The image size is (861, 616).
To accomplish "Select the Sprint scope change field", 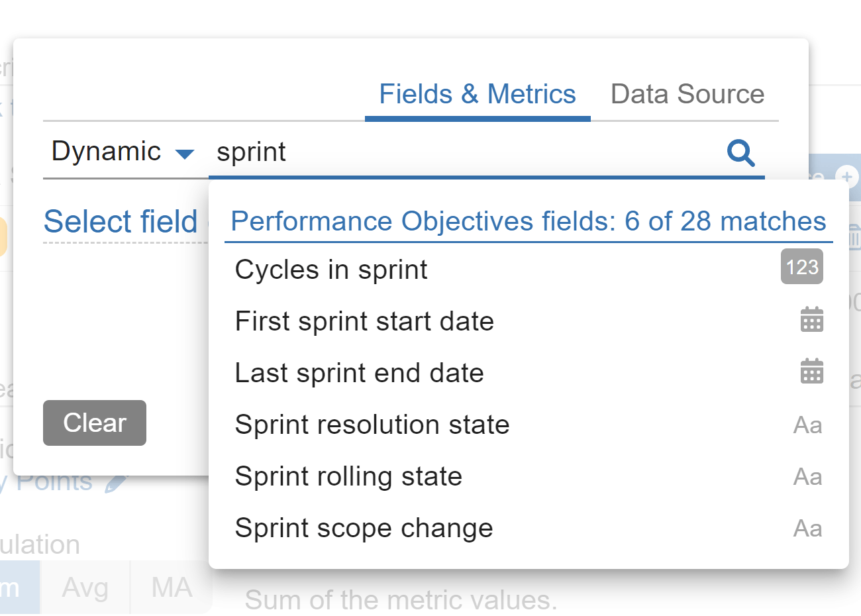I will click(x=364, y=528).
